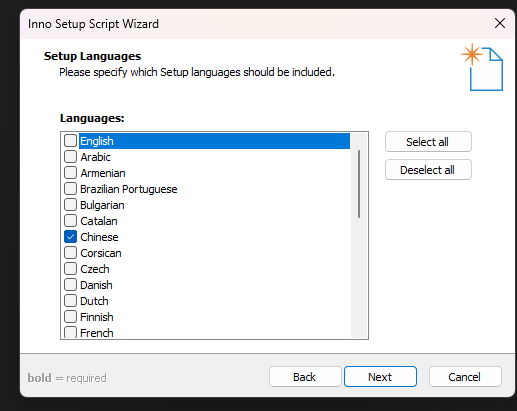This screenshot has width=517, height=411.
Task: Select the Finnish list entry text
Action: click(97, 317)
